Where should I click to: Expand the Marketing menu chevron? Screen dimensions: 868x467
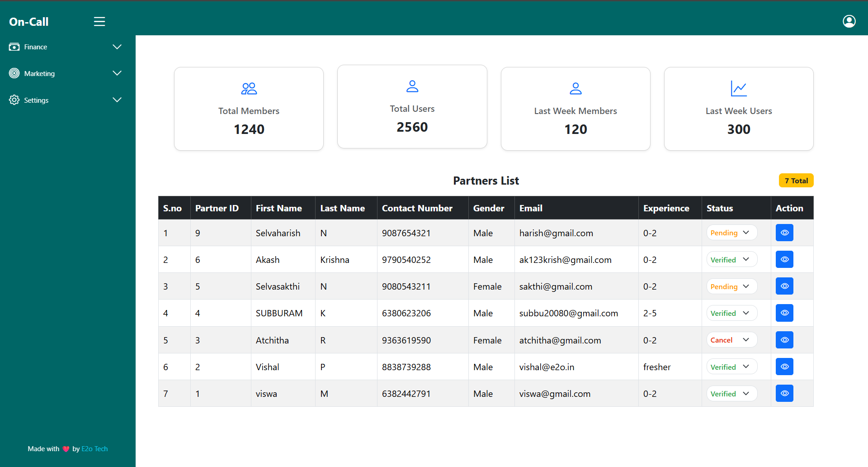(x=117, y=73)
